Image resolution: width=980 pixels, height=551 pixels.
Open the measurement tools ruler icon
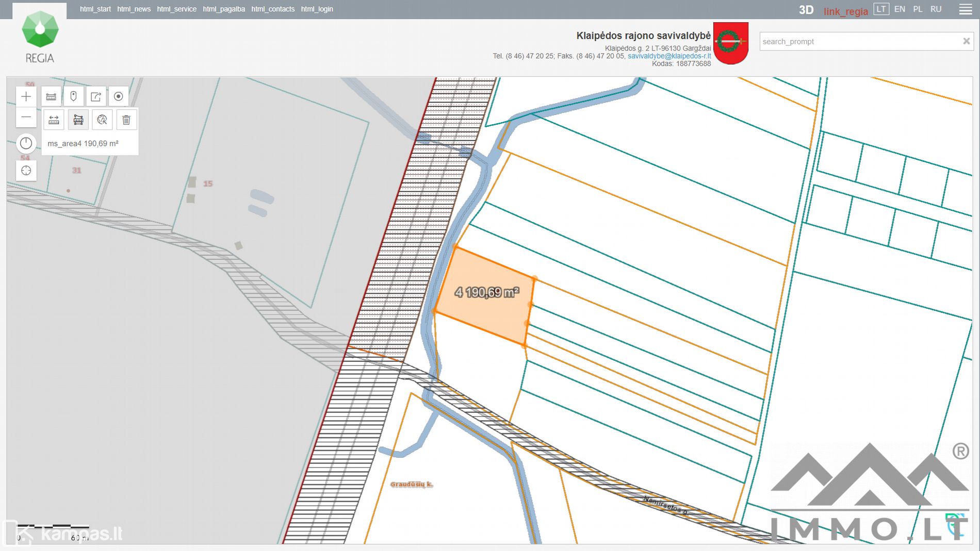[x=51, y=96]
